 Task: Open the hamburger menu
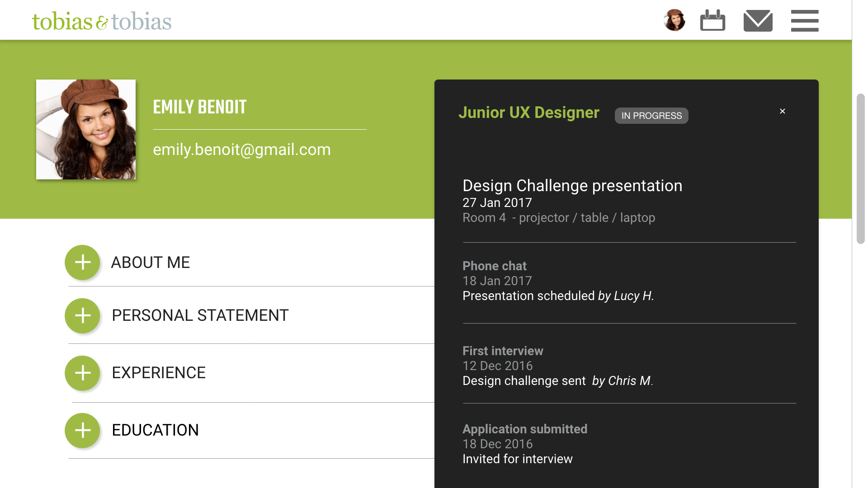(x=804, y=21)
